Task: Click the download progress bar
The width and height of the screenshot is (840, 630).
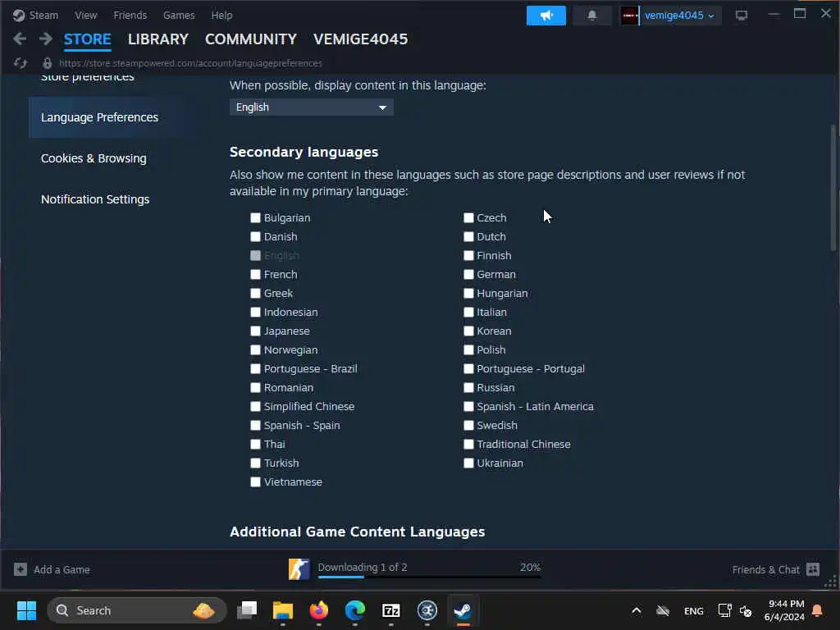Action: pyautogui.click(x=429, y=577)
